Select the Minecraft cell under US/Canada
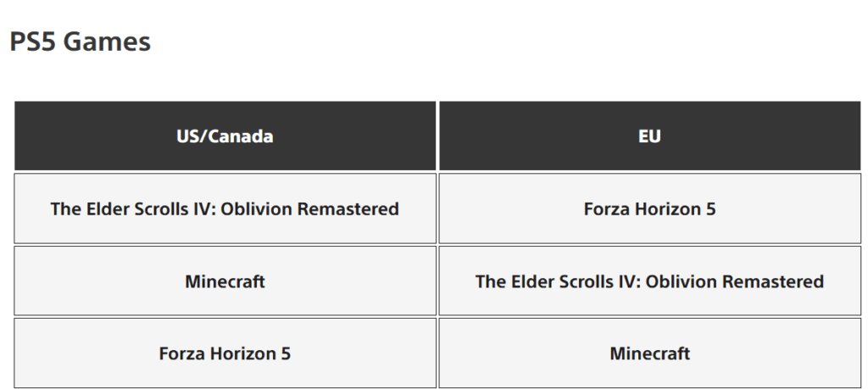868x389 pixels. 225,281
